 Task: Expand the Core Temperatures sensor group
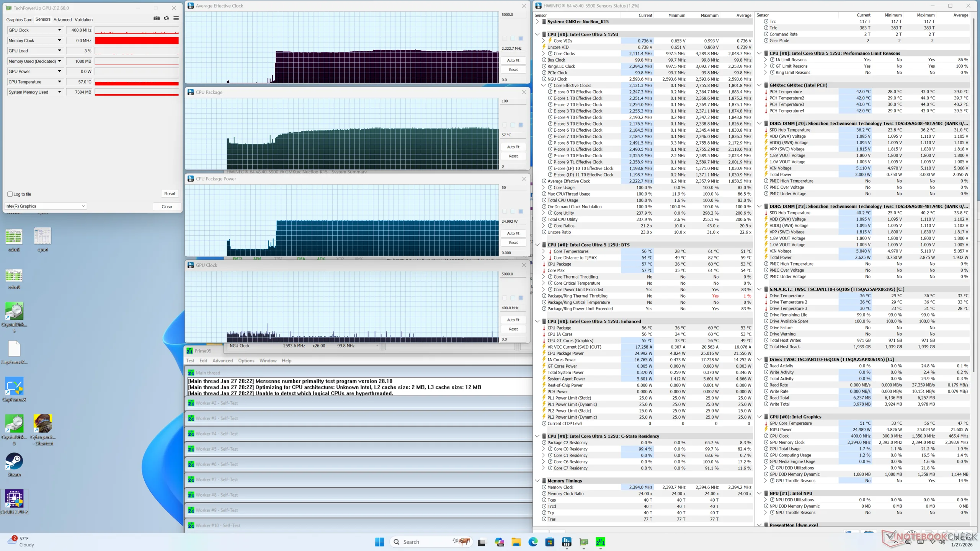[543, 251]
